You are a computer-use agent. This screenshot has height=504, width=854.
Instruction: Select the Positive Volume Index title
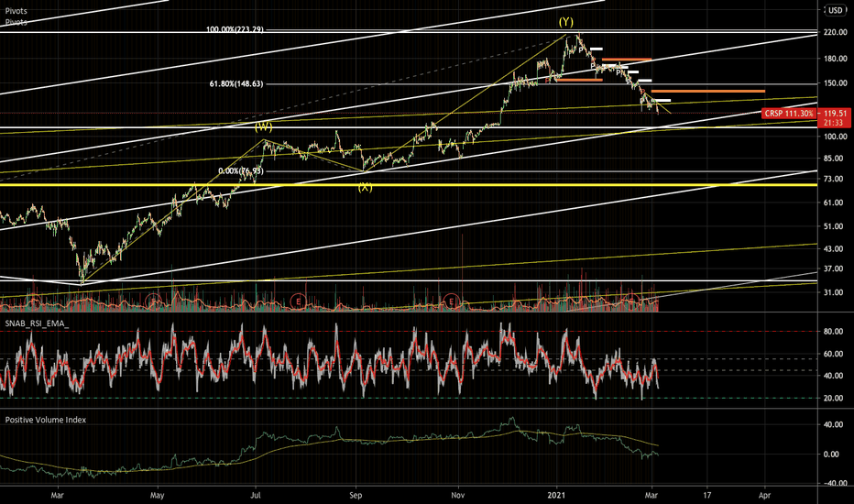[x=46, y=420]
